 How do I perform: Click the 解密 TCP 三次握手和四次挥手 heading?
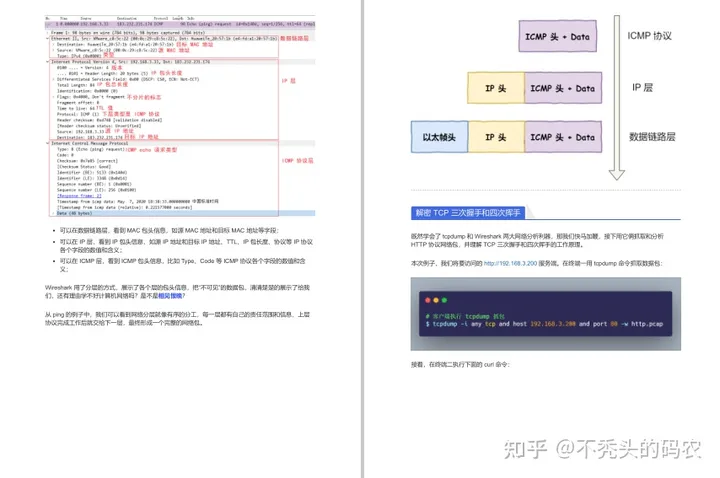[468, 213]
